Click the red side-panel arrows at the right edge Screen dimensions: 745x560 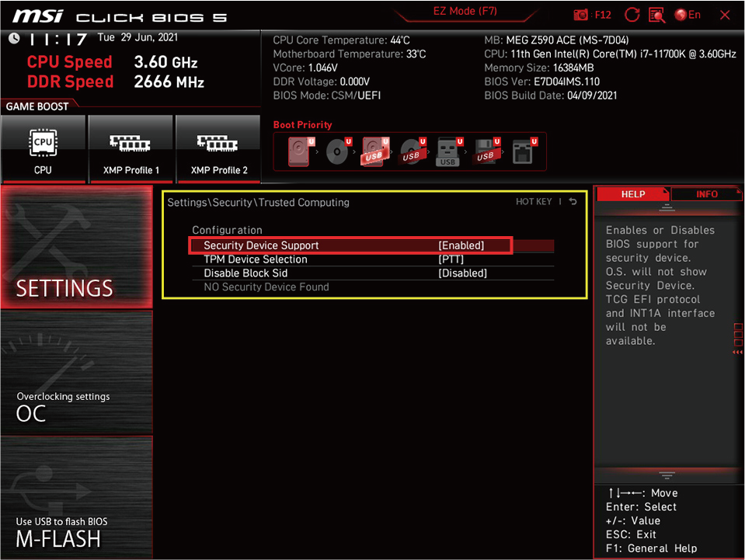737,352
